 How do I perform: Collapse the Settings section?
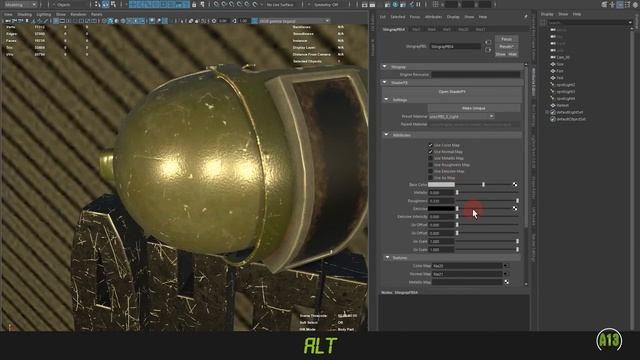point(386,100)
